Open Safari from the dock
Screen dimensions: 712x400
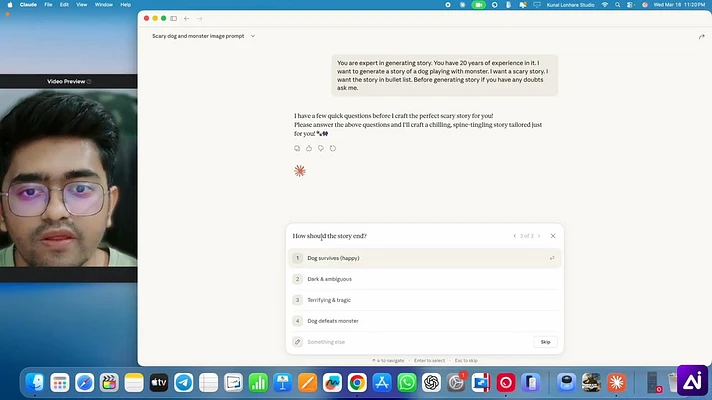(84, 383)
